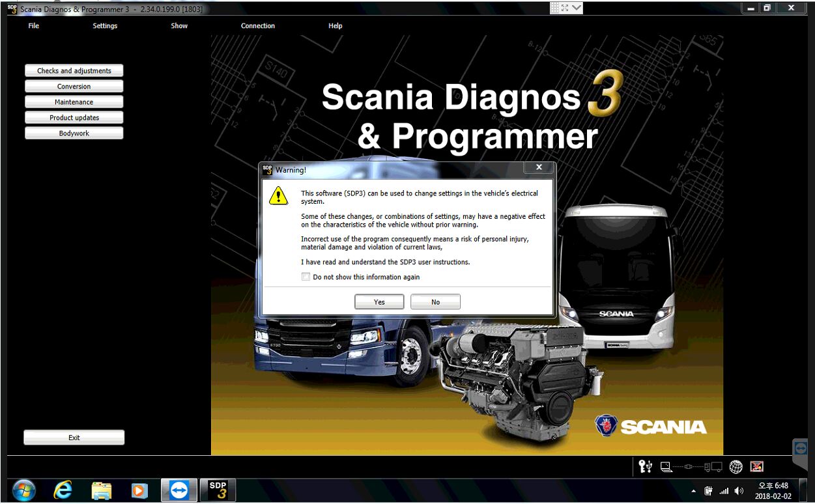
Task: Click the grid handle on the remote toolbar
Action: (x=554, y=8)
